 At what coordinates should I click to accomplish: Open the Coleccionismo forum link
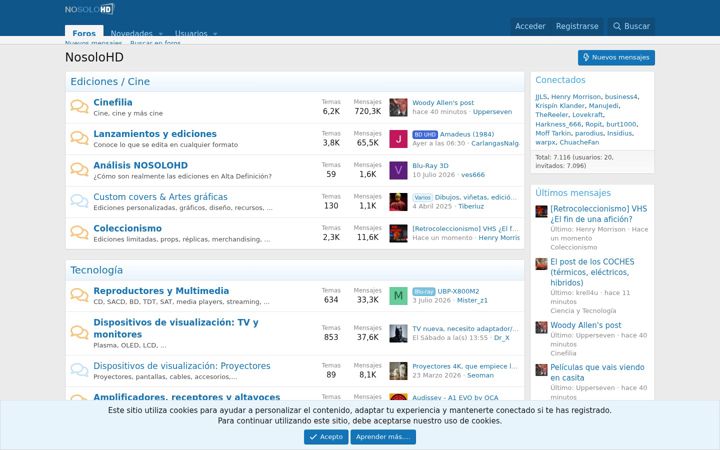127,228
